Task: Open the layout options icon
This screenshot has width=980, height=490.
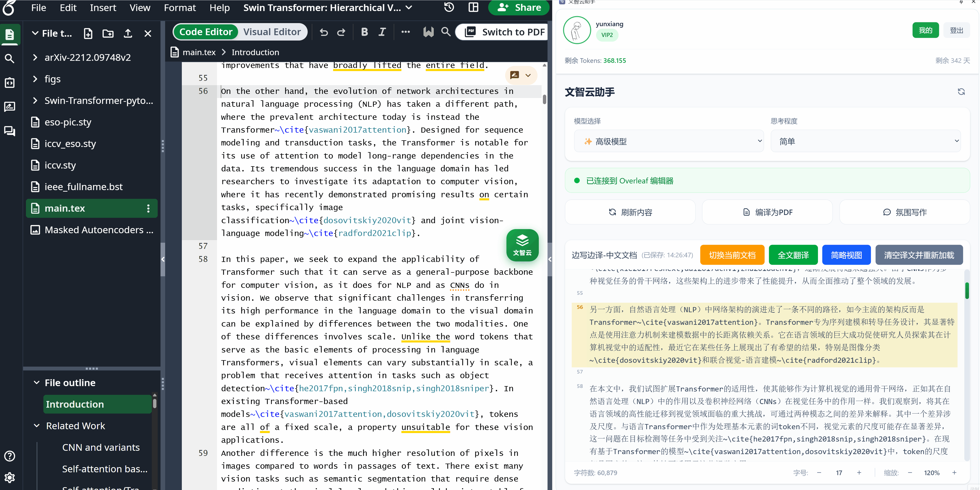Action: (x=473, y=7)
